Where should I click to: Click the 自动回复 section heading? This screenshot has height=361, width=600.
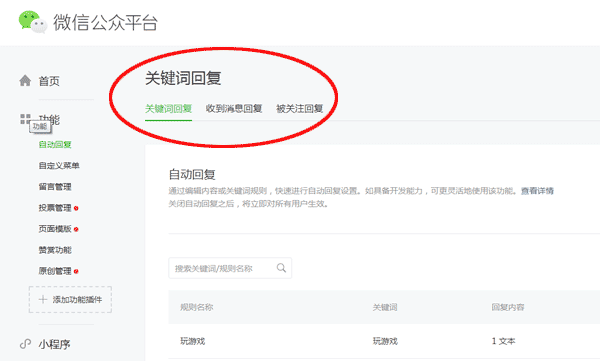point(192,175)
